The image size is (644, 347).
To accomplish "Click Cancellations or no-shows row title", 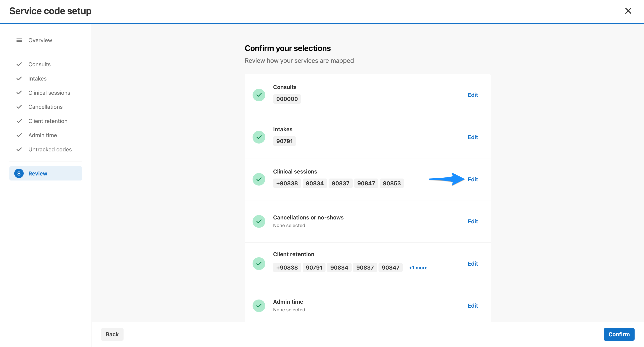I will 308,217.
